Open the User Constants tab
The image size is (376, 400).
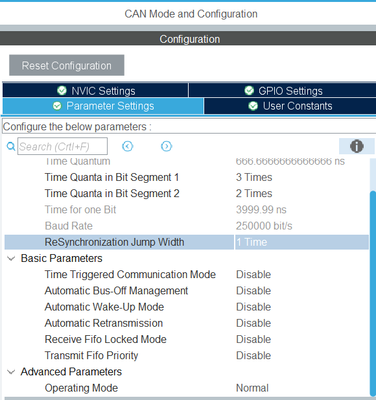pyautogui.click(x=290, y=106)
